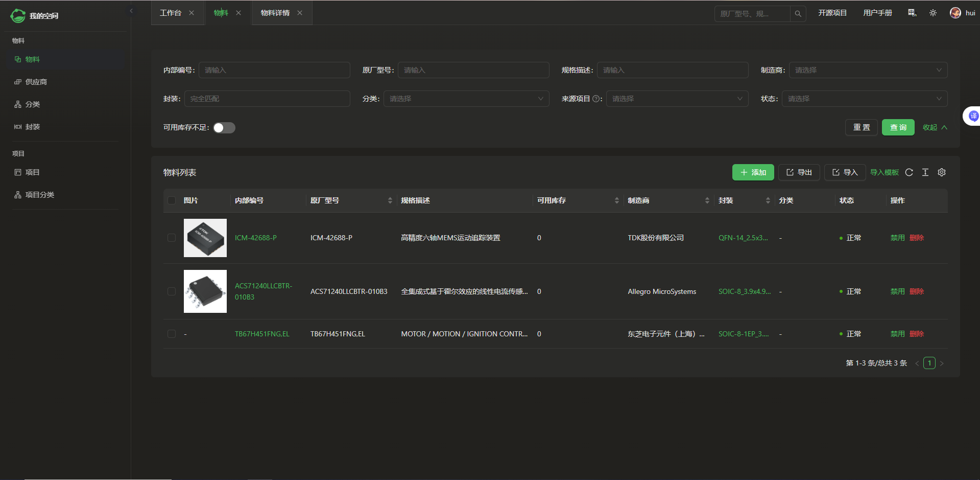Click the search magnifier icon in header
Image resolution: width=980 pixels, height=480 pixels.
click(x=798, y=14)
